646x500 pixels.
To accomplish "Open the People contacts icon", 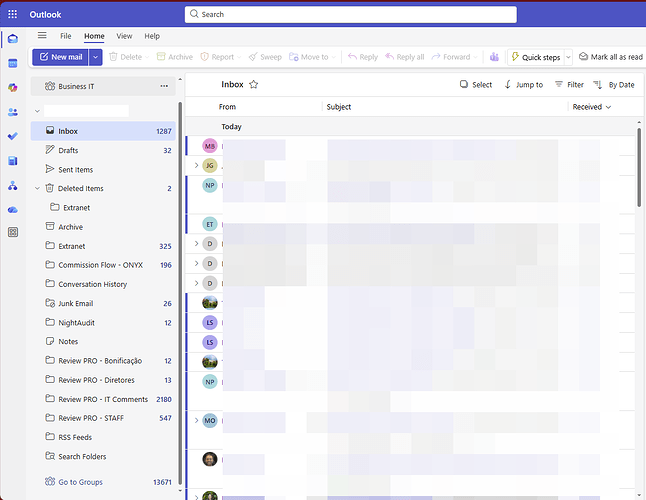I will [13, 112].
